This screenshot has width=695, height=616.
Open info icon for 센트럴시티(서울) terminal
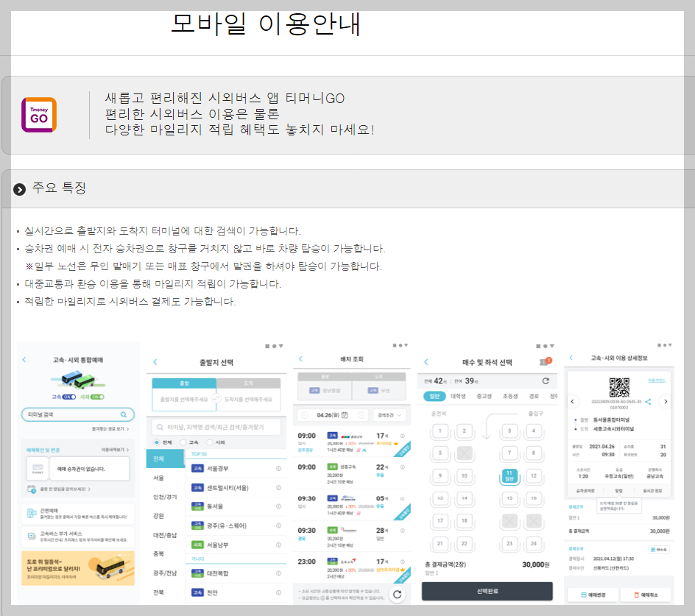tap(279, 487)
